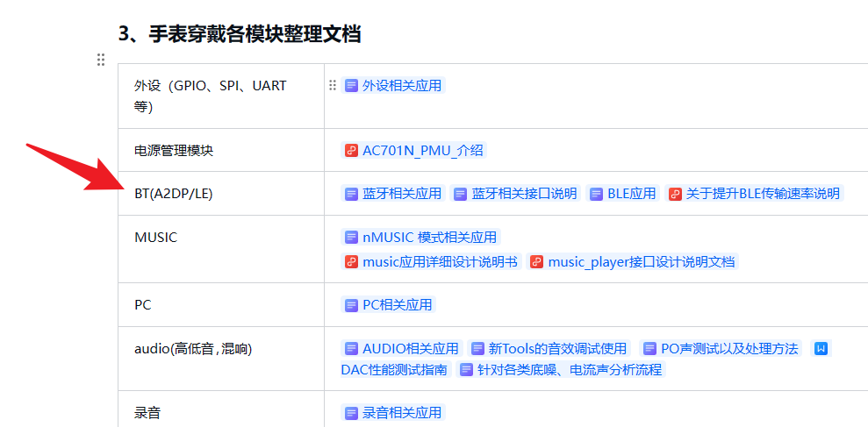Viewport: 868px width, 427px height.
Task: Open 关于提升BLE传输速率说明 link
Action: pos(763,194)
